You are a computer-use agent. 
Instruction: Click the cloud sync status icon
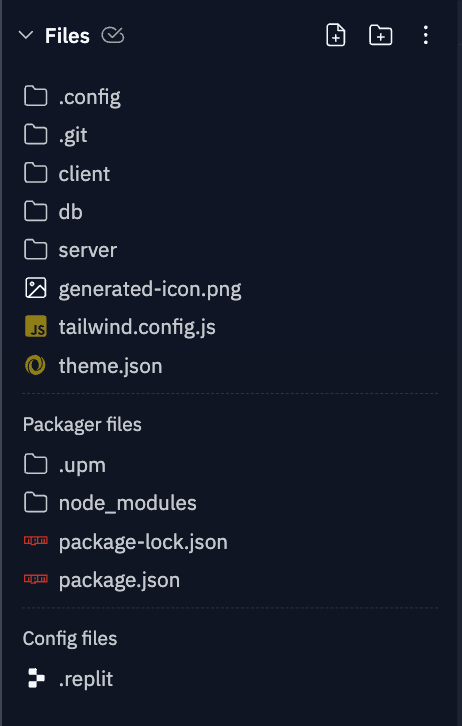113,35
